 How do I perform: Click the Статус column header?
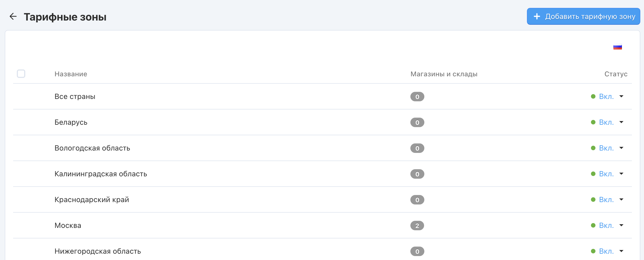pos(616,74)
